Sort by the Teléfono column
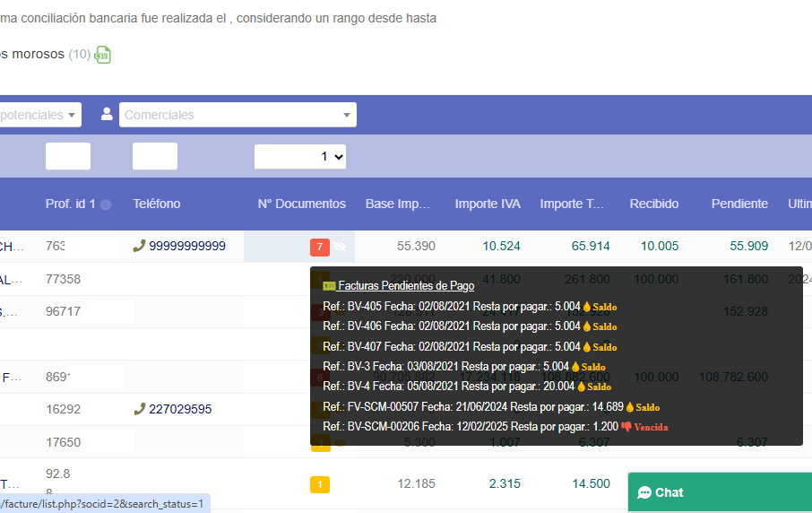812x513 pixels. pyautogui.click(x=156, y=204)
